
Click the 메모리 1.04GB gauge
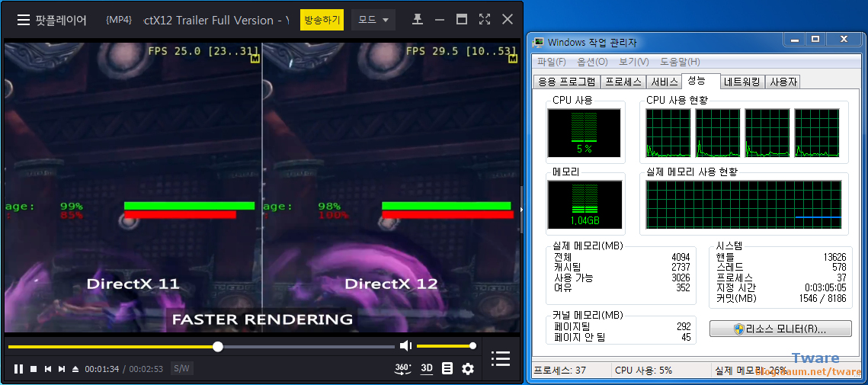pyautogui.click(x=584, y=205)
